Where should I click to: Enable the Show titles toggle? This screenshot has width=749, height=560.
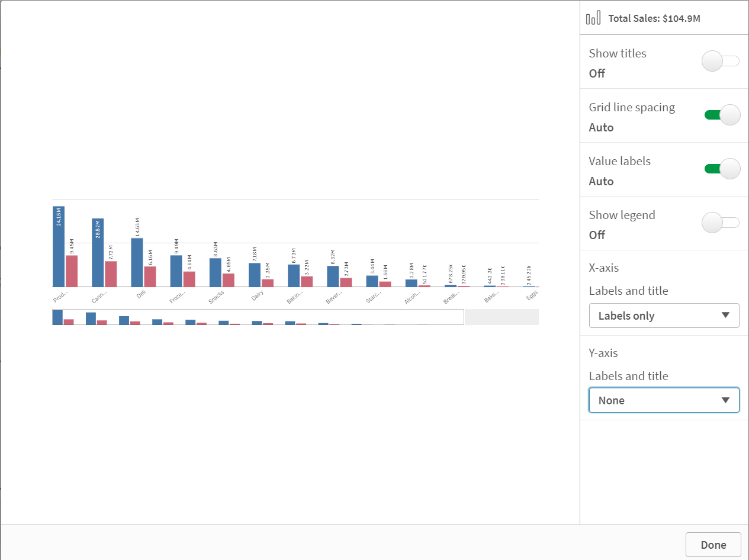point(720,61)
